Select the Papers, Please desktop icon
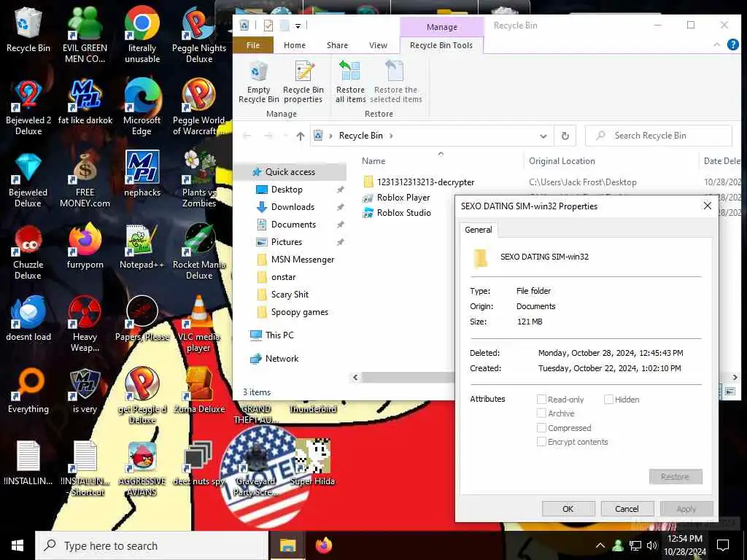 coord(142,319)
